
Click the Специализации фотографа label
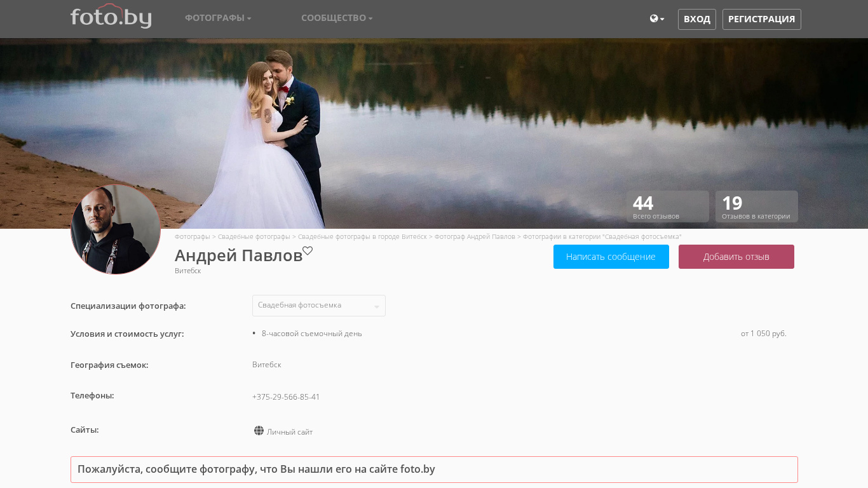tap(128, 306)
